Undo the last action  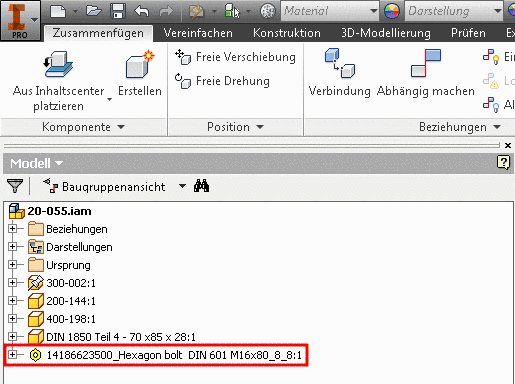click(142, 11)
